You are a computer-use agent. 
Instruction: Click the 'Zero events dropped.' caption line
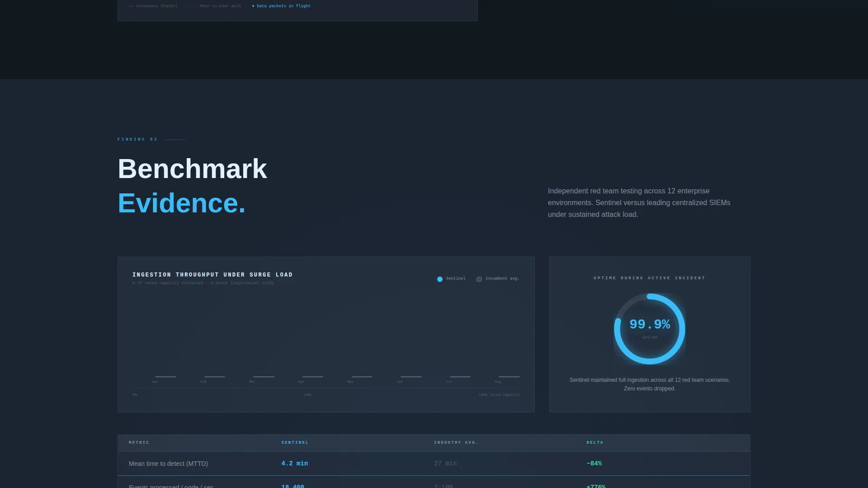(x=650, y=389)
